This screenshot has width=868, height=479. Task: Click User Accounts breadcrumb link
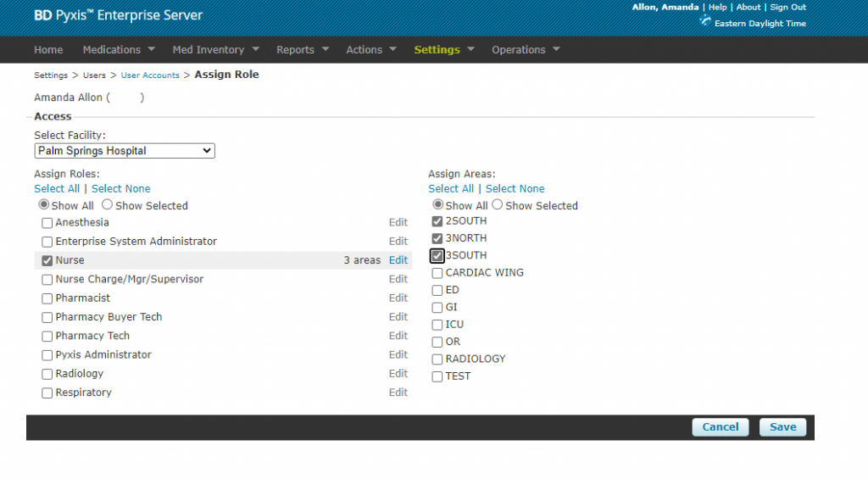click(150, 75)
